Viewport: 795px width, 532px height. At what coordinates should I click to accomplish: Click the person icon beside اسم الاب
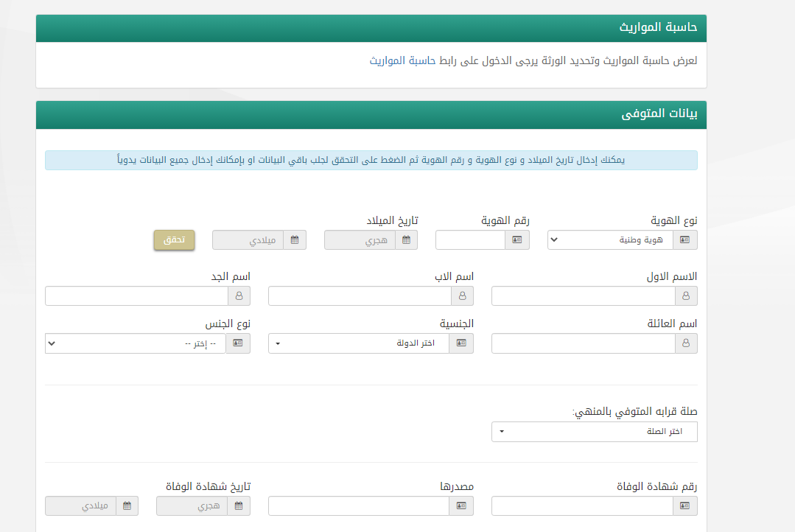[463, 296]
